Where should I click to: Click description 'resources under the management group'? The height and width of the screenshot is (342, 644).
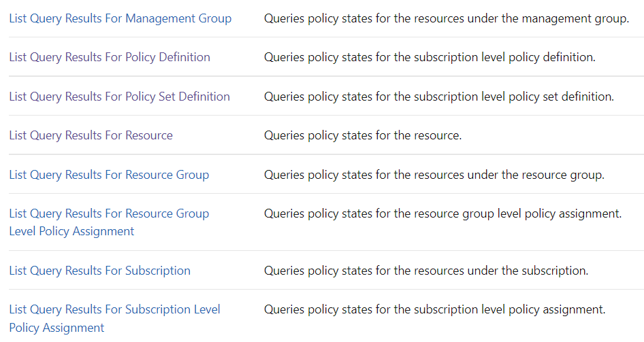(x=446, y=18)
